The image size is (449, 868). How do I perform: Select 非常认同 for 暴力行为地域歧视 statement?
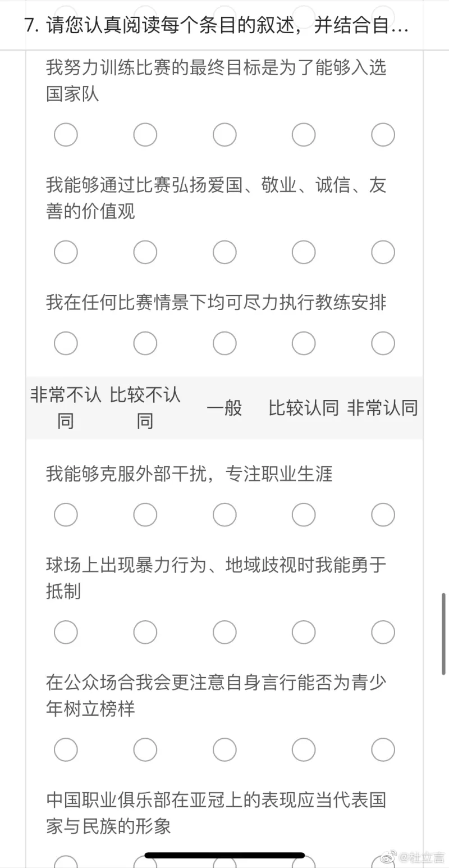(x=383, y=632)
